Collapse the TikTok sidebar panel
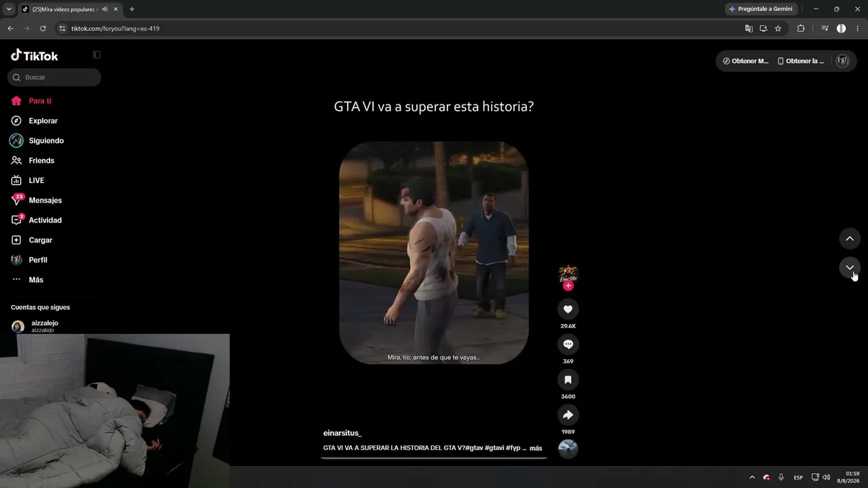Image resolution: width=868 pixels, height=488 pixels. tap(96, 55)
